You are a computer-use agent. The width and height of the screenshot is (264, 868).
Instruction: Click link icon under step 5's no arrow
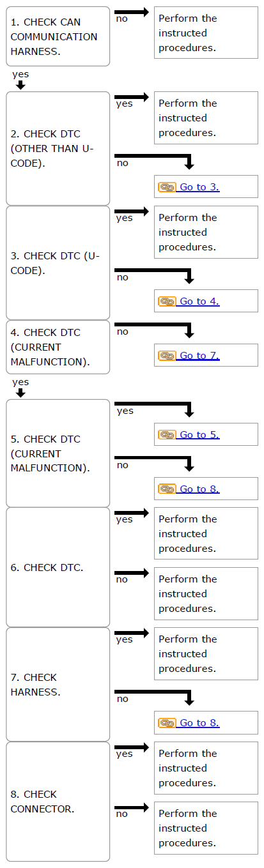[167, 489]
